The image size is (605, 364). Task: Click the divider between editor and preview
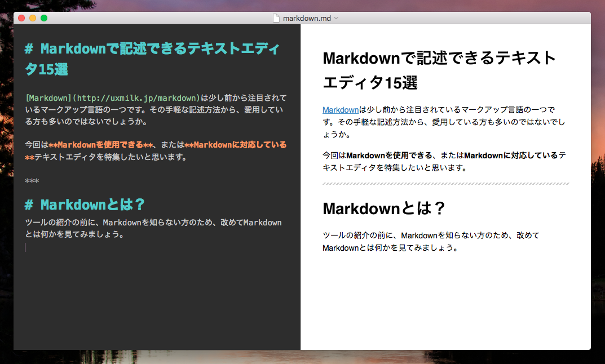pyautogui.click(x=301, y=186)
